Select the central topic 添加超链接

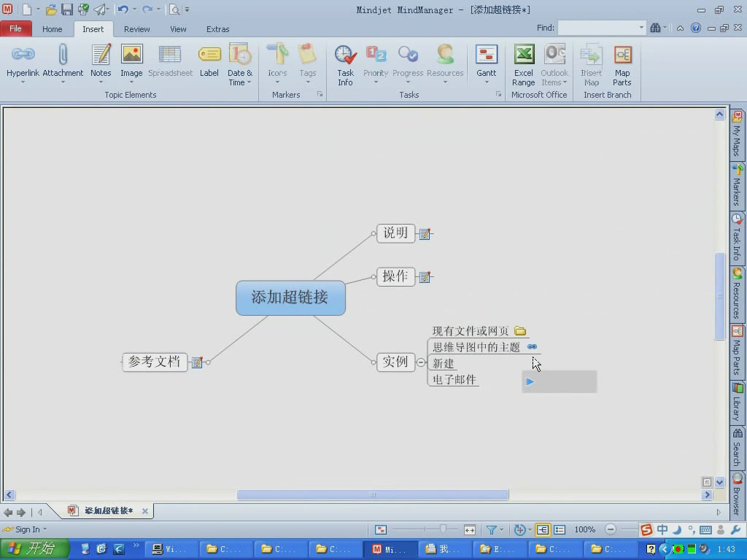point(290,297)
